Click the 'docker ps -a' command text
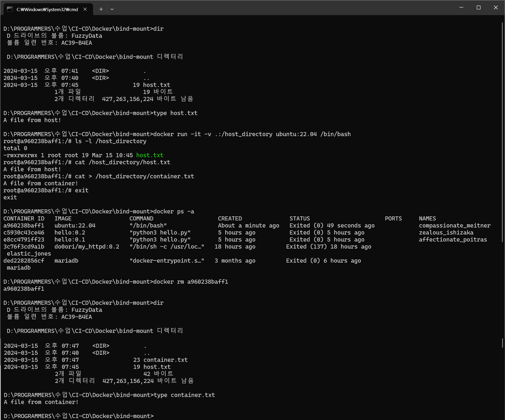 pos(174,211)
